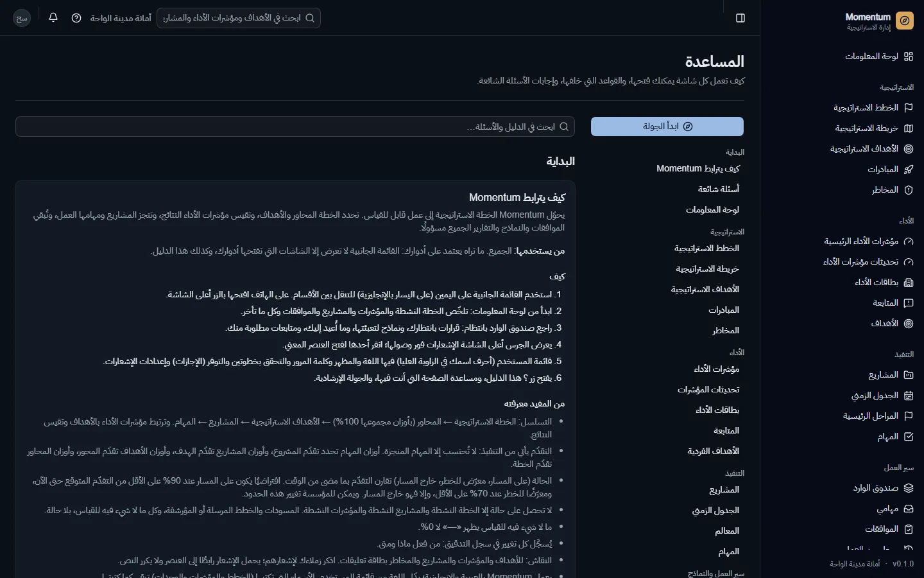This screenshot has width=924, height=578.
Task: Click أمانة مدينة الواحة organization name in top bar
Action: pyautogui.click(x=121, y=18)
